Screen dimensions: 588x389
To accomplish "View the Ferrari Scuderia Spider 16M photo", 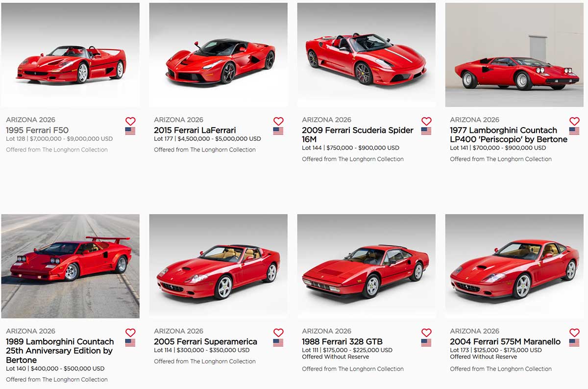I will pyautogui.click(x=367, y=55).
